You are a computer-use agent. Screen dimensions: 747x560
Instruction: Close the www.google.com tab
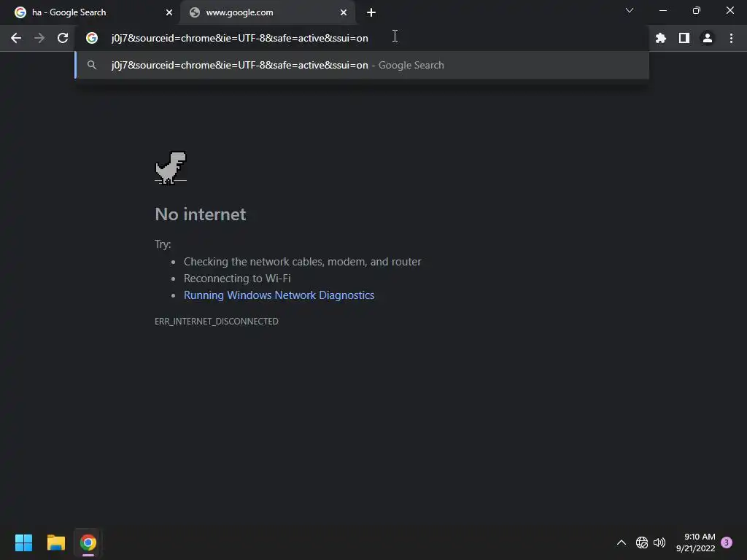pos(344,13)
